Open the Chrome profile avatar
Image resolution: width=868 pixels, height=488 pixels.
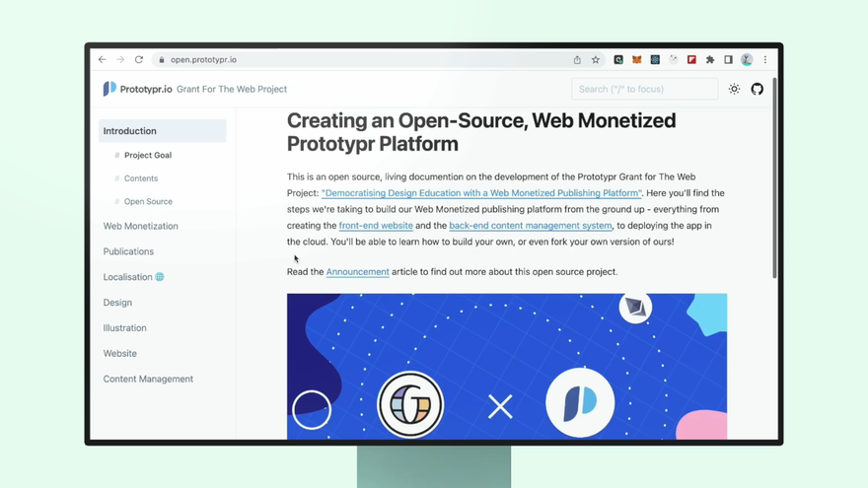747,60
